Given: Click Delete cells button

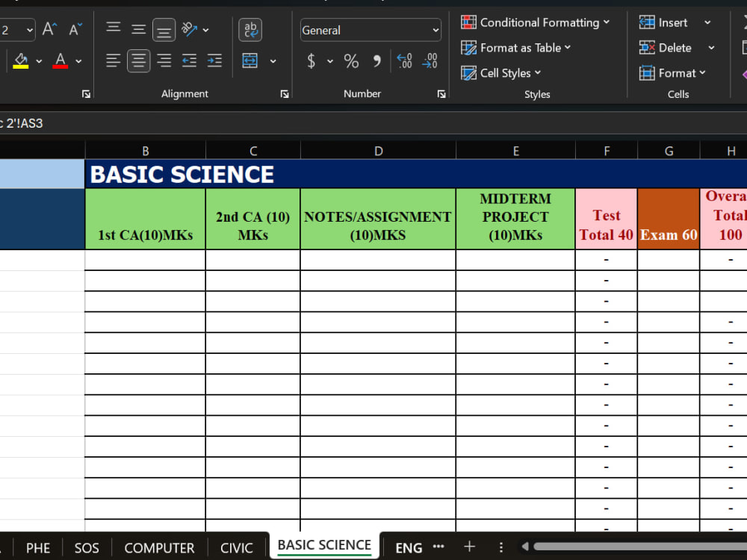Looking at the screenshot, I should pyautogui.click(x=666, y=48).
